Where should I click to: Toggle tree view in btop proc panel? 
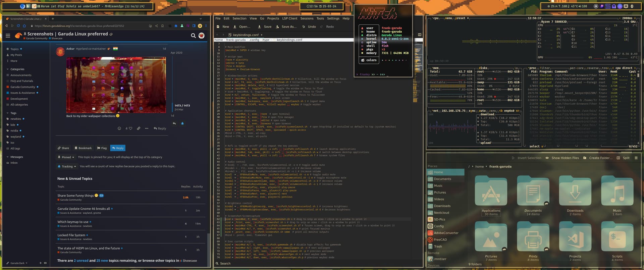[605, 68]
